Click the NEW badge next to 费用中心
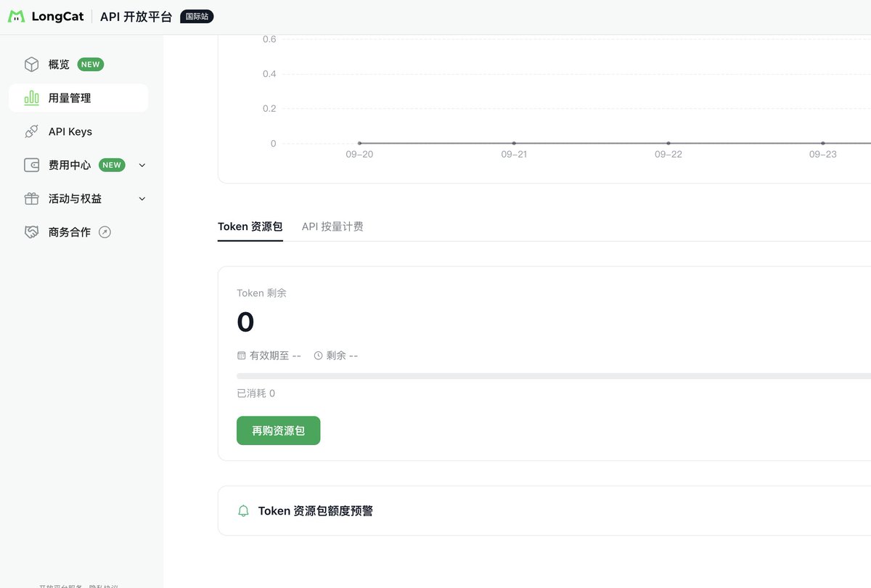The width and height of the screenshot is (871, 588). coord(112,165)
